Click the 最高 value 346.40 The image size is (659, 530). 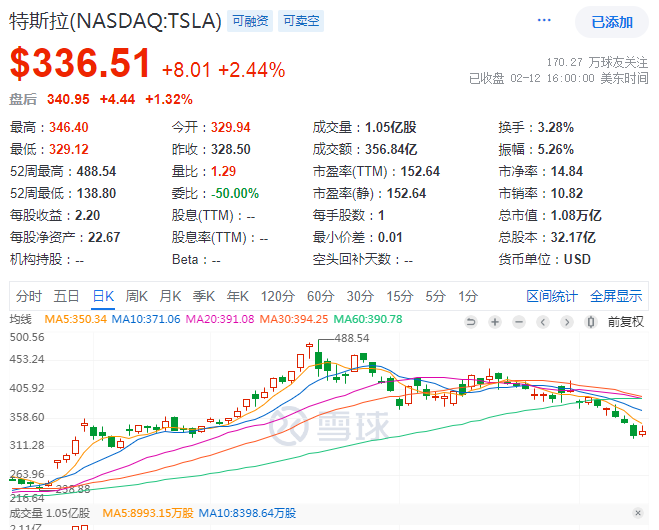point(69,127)
